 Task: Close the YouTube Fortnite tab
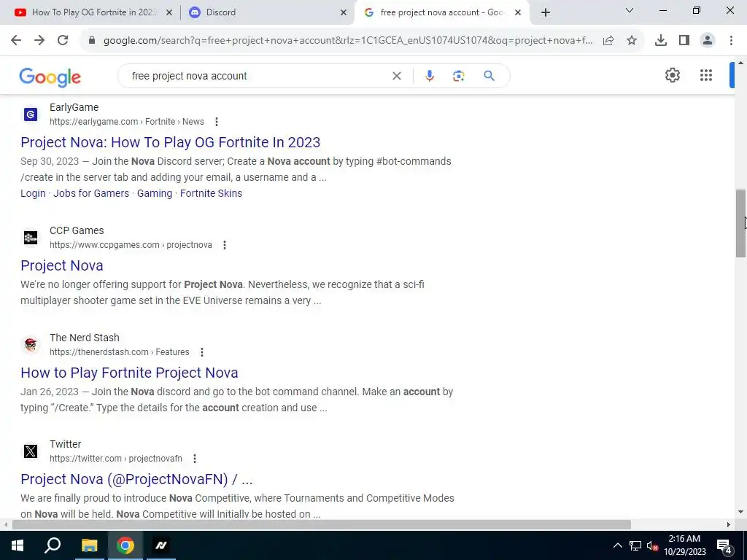(169, 12)
